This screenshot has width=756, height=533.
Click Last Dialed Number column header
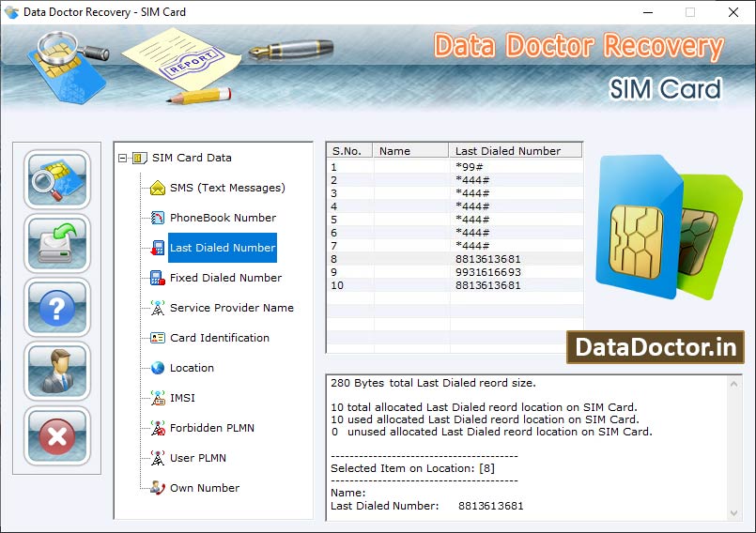click(516, 151)
